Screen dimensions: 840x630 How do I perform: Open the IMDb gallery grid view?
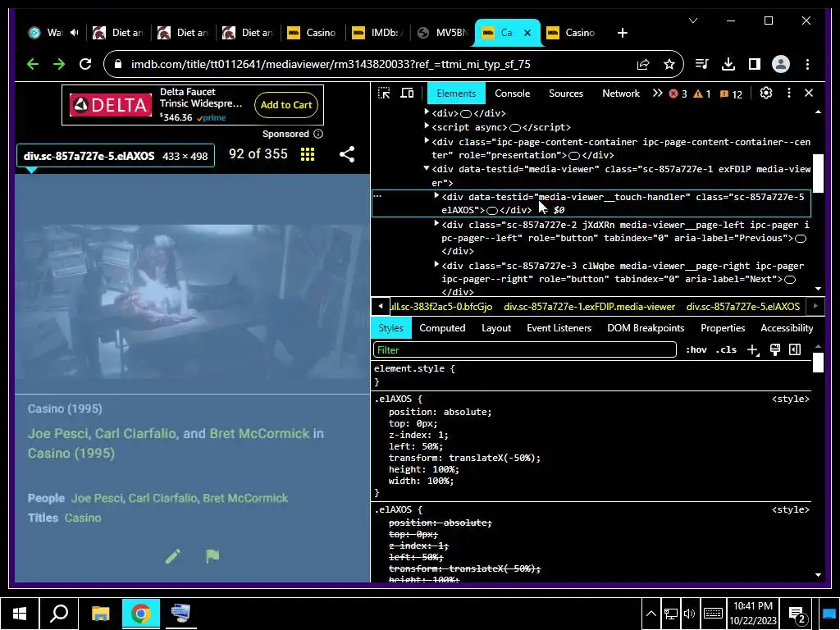308,154
